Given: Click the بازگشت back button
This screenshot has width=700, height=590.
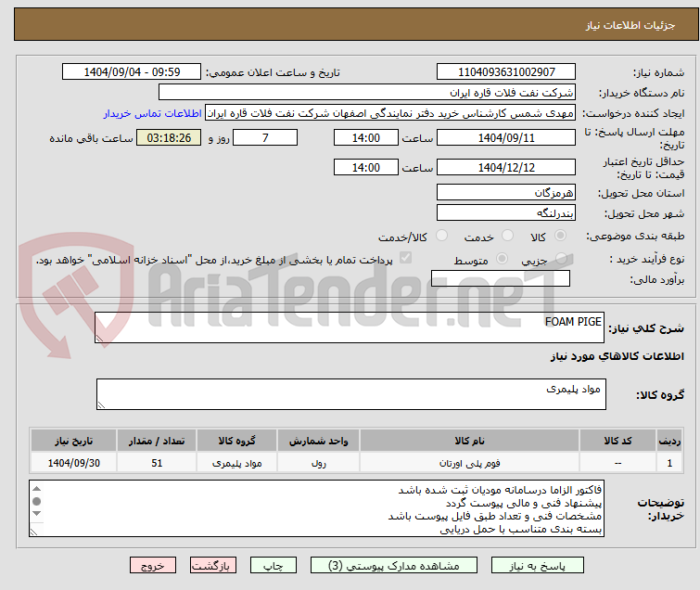Looking at the screenshot, I should 212,566.
